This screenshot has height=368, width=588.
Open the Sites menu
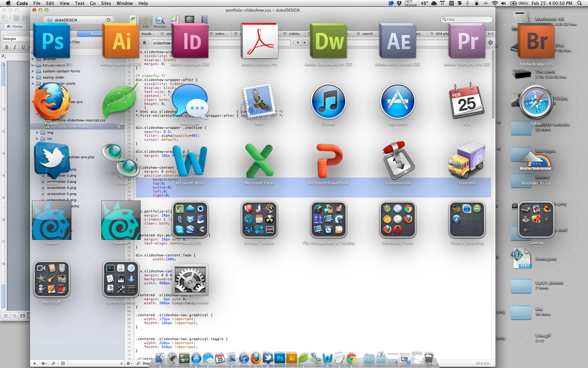(106, 3)
